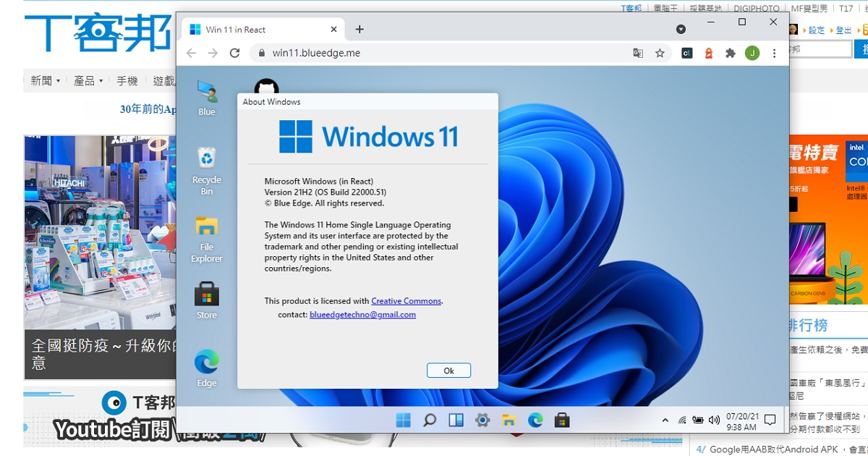Open the T17 link in top bar
The width and height of the screenshot is (868, 456).
pos(846,9)
